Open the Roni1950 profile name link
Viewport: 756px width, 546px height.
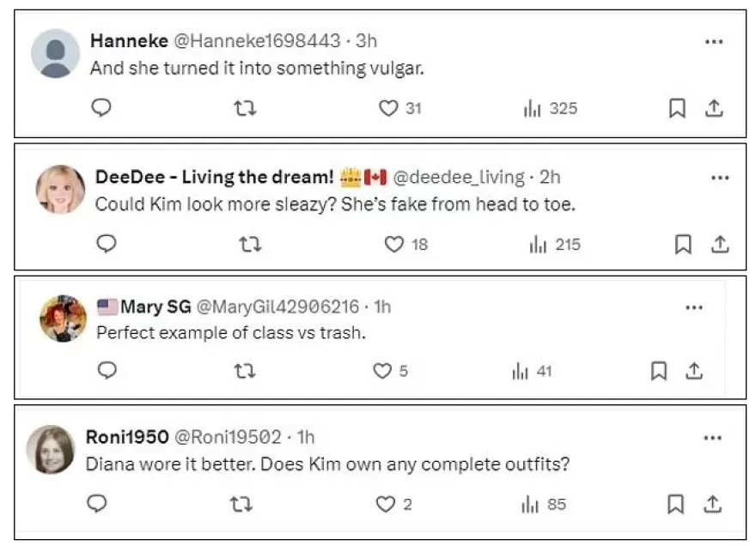click(x=127, y=437)
